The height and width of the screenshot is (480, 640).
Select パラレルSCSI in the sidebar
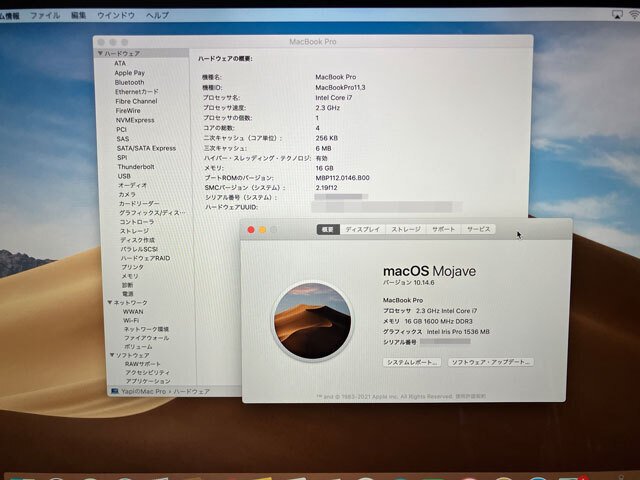click(x=139, y=249)
